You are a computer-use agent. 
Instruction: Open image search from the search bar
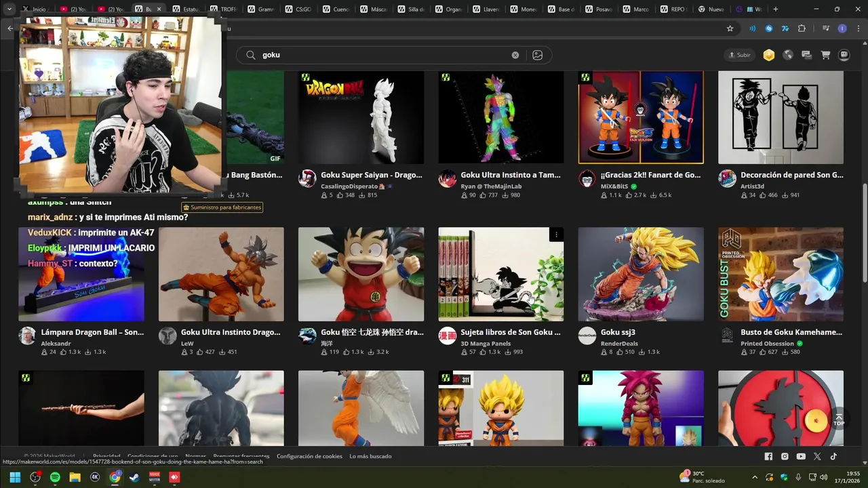click(538, 55)
